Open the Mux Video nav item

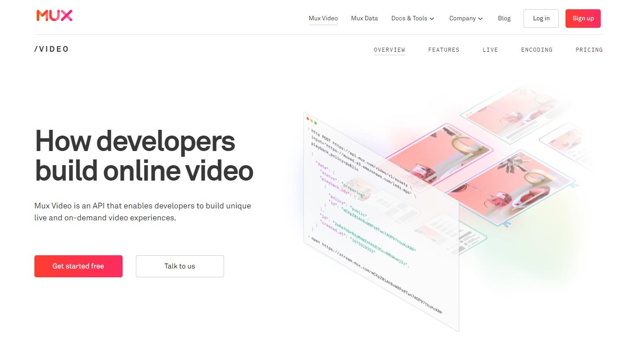click(x=323, y=18)
